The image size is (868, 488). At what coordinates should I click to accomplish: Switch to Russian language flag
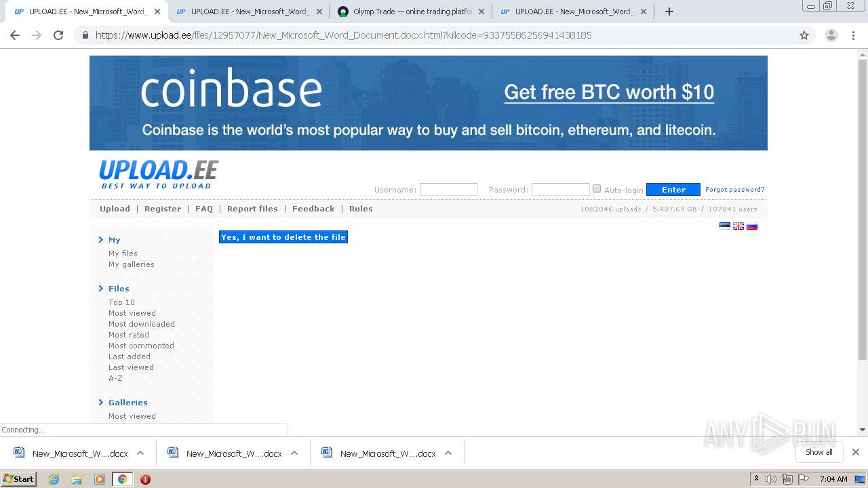752,226
